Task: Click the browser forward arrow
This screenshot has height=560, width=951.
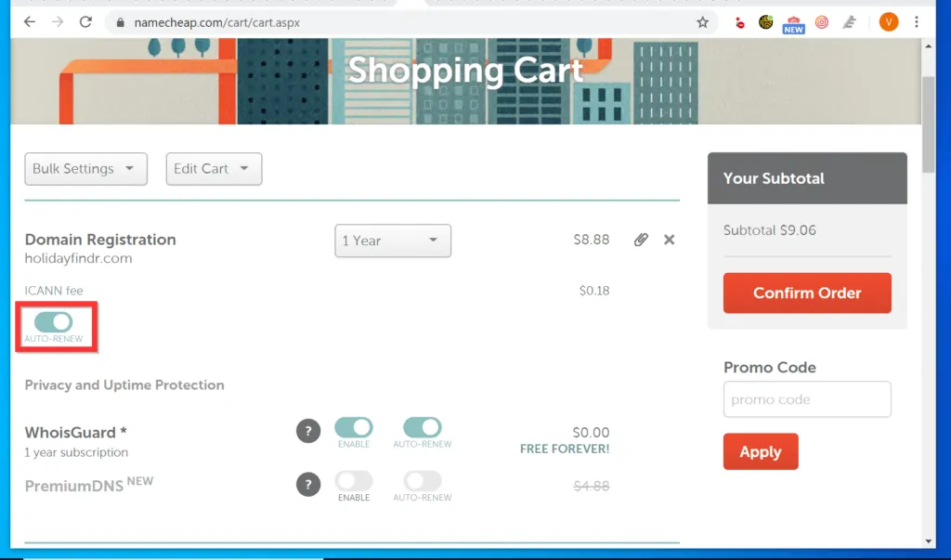Action: pyautogui.click(x=58, y=22)
